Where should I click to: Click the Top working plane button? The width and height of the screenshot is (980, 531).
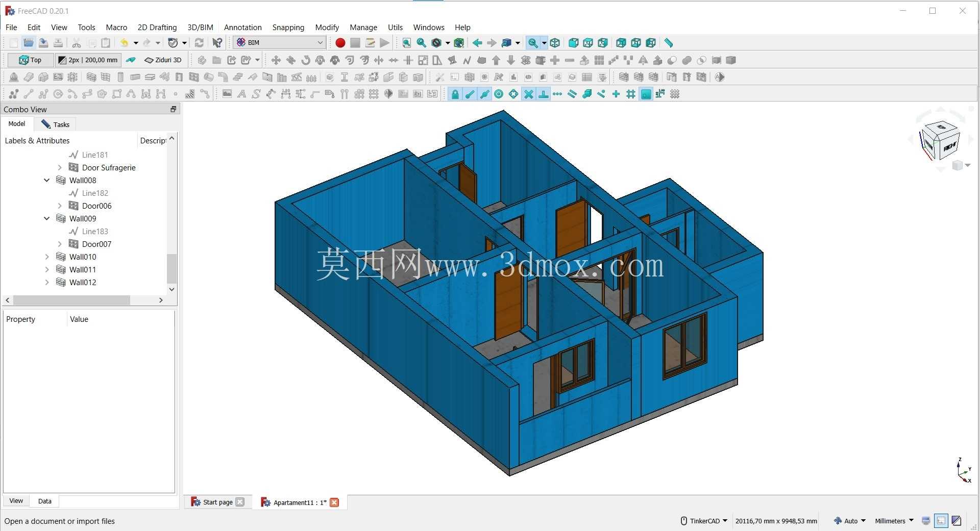click(31, 60)
